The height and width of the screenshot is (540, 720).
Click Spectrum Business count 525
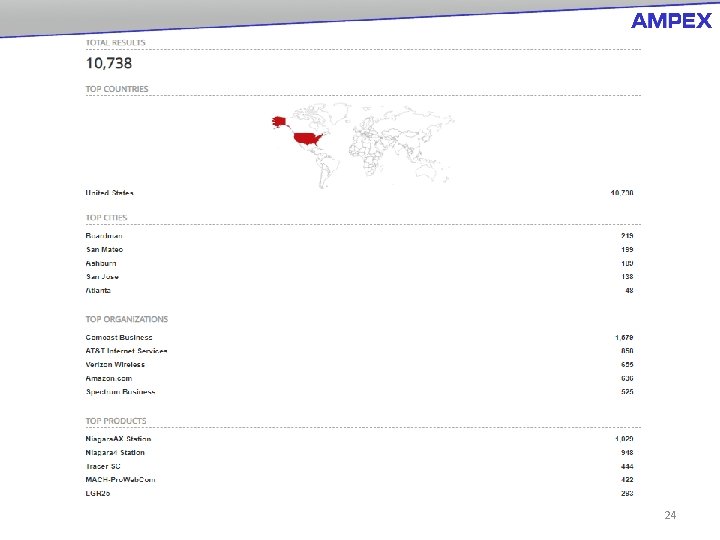click(627, 392)
